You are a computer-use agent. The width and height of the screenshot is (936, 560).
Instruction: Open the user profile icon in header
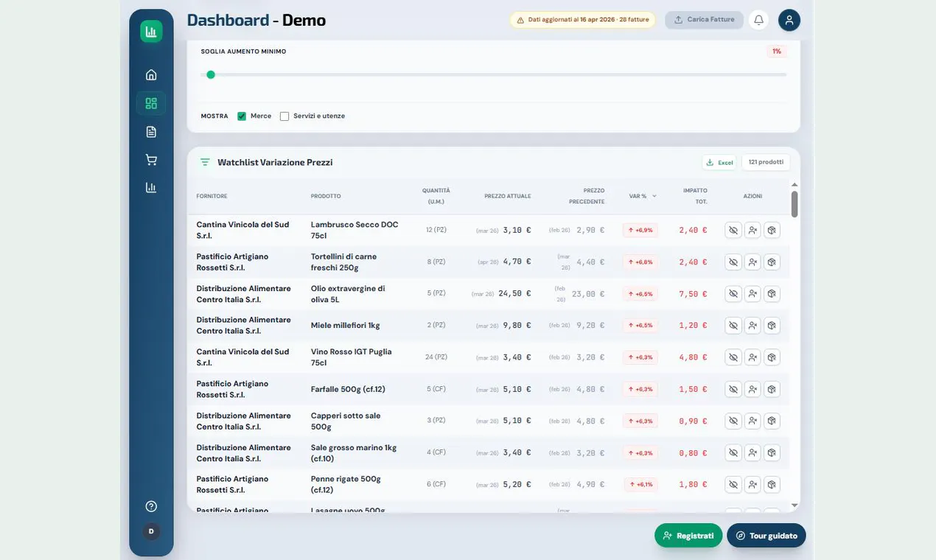pos(789,20)
